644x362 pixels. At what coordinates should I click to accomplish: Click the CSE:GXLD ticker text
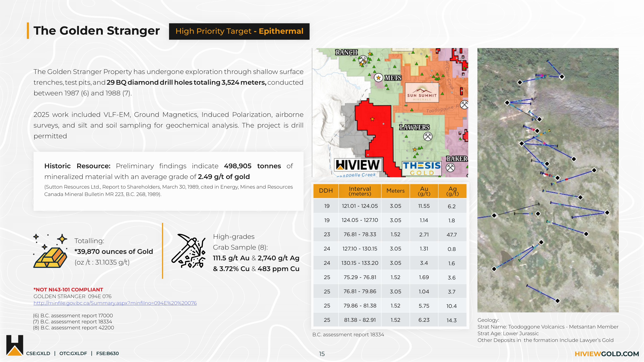(38, 354)
